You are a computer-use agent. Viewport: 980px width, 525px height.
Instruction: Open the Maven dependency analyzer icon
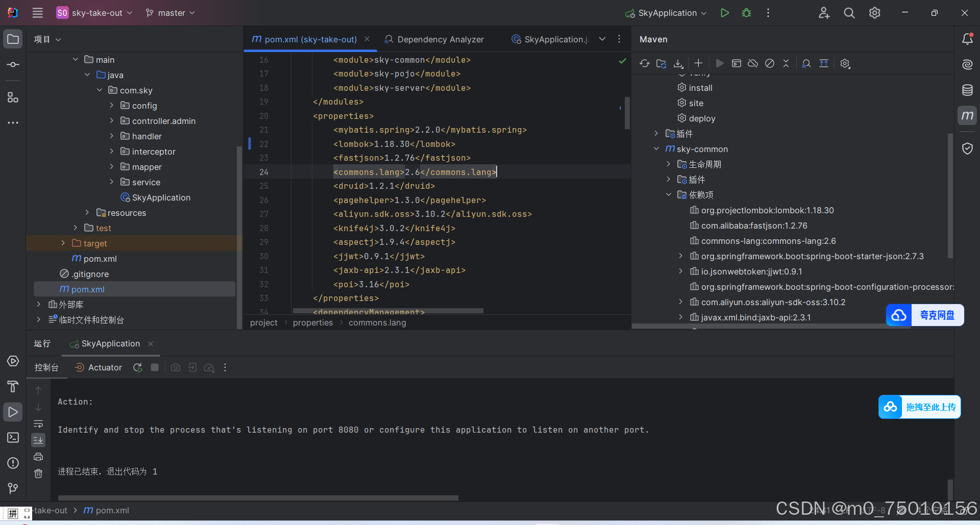tap(806, 63)
